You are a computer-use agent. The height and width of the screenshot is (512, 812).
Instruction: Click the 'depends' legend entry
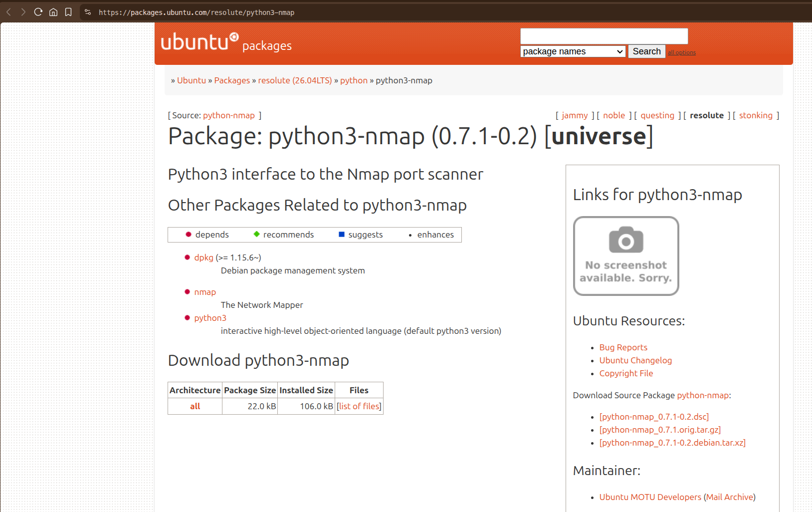pos(207,235)
